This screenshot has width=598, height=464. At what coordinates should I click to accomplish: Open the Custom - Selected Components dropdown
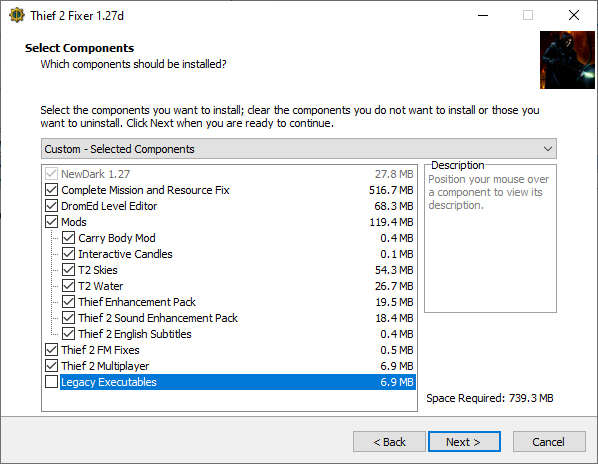[299, 149]
